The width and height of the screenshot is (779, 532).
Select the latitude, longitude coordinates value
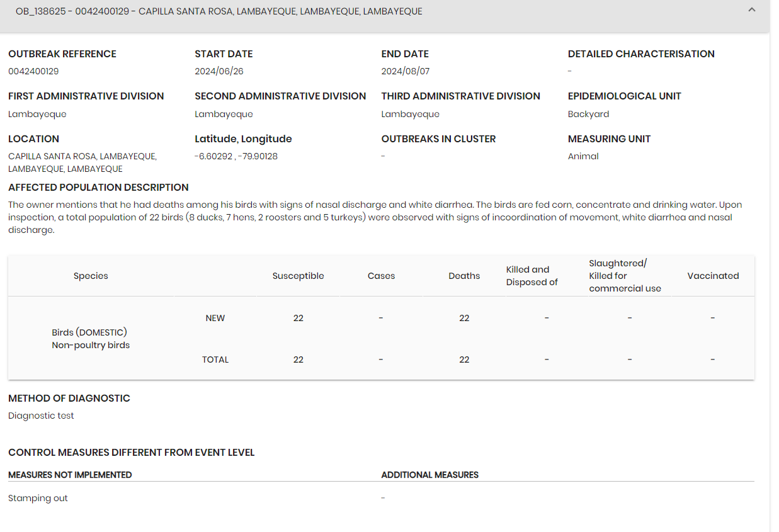(236, 156)
